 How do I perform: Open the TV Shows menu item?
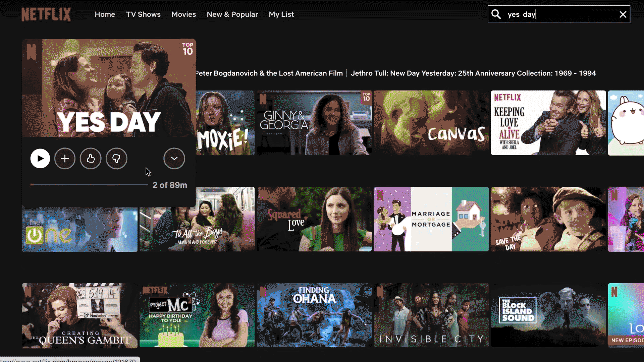point(143,14)
